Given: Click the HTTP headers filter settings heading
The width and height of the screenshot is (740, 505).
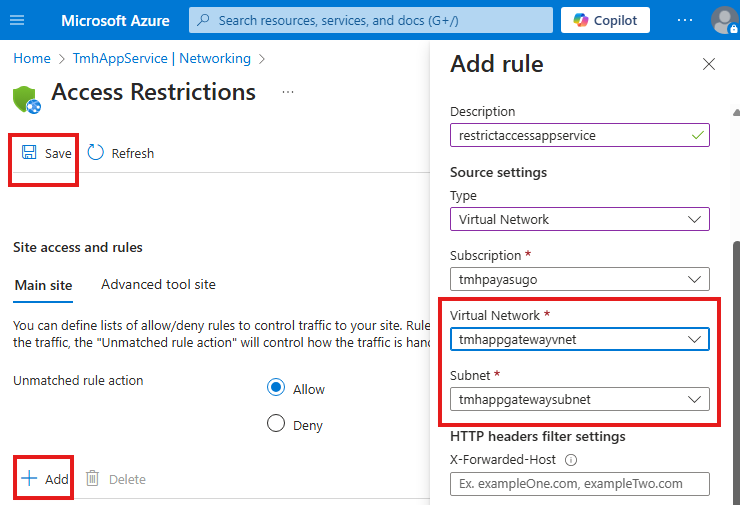Looking at the screenshot, I should pos(538,437).
